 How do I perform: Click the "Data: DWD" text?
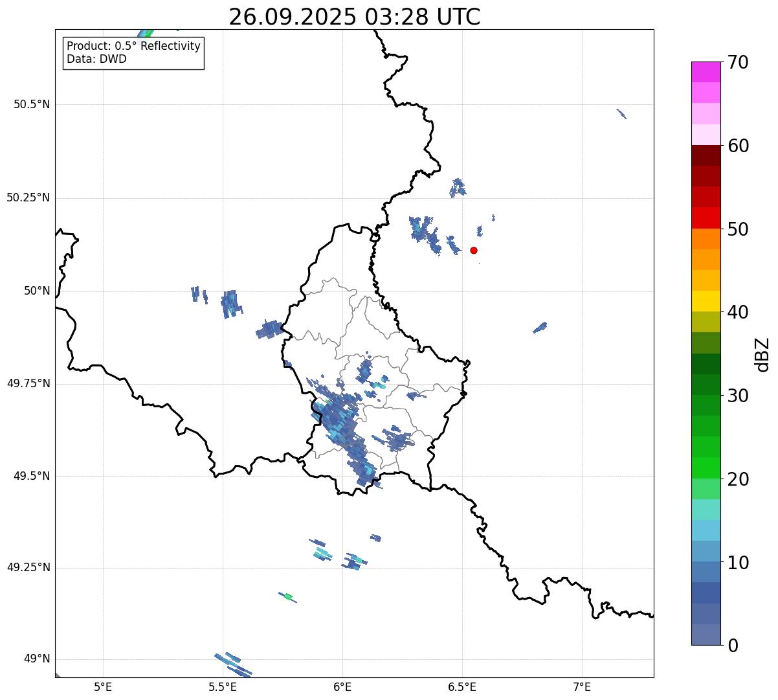coord(96,59)
